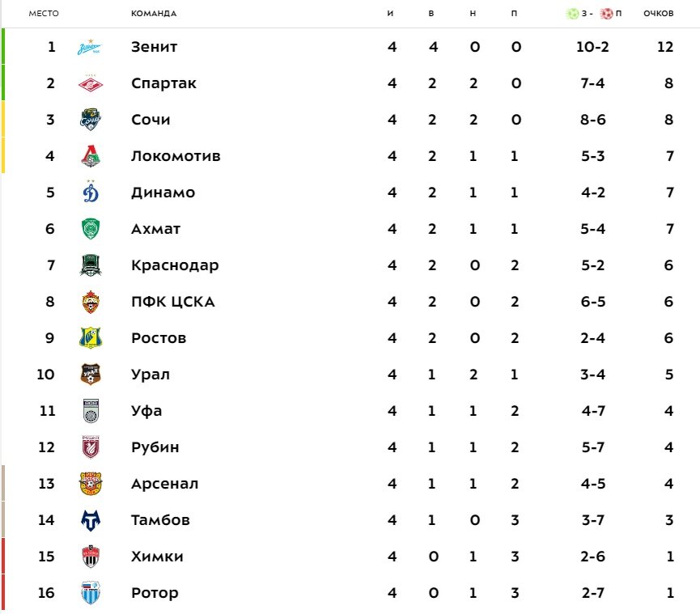Select the Sochi team crest

pyautogui.click(x=90, y=120)
